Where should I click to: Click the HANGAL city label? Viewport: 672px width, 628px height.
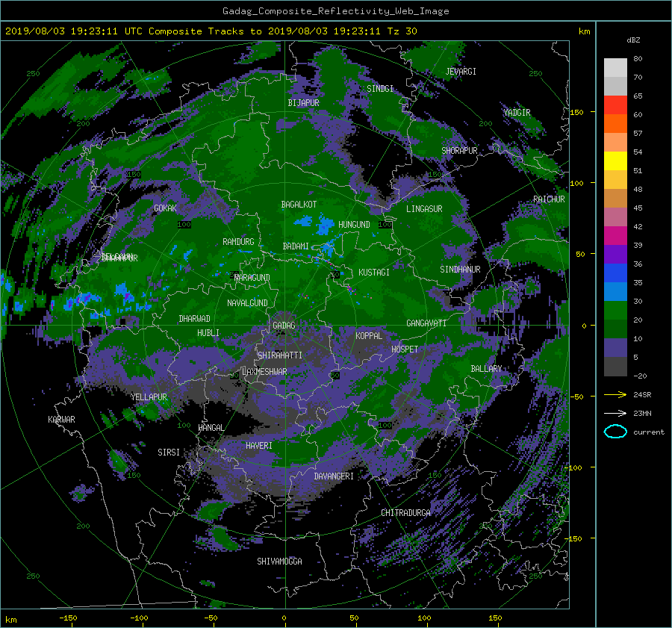pyautogui.click(x=211, y=428)
